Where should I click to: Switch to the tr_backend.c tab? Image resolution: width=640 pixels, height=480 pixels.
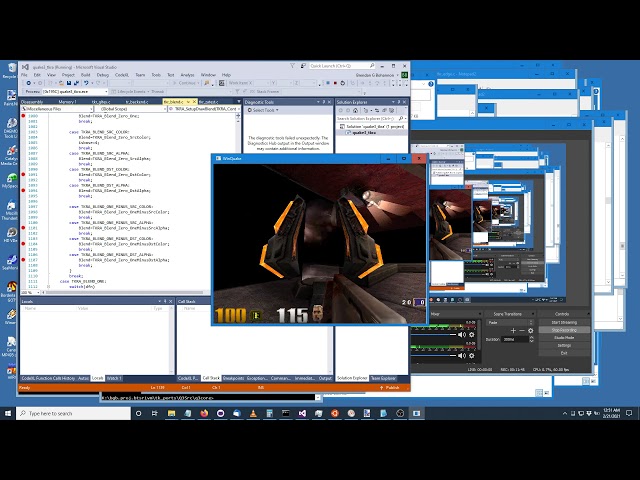[137, 102]
